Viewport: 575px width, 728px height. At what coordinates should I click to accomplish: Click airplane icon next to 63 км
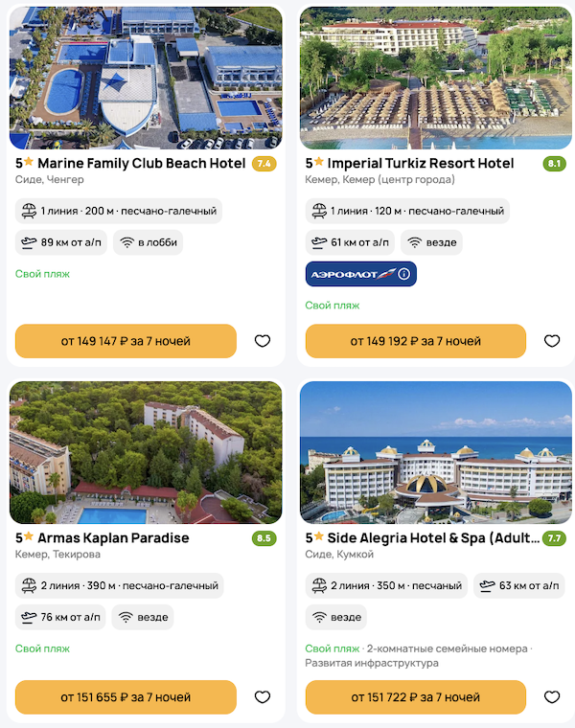[488, 585]
